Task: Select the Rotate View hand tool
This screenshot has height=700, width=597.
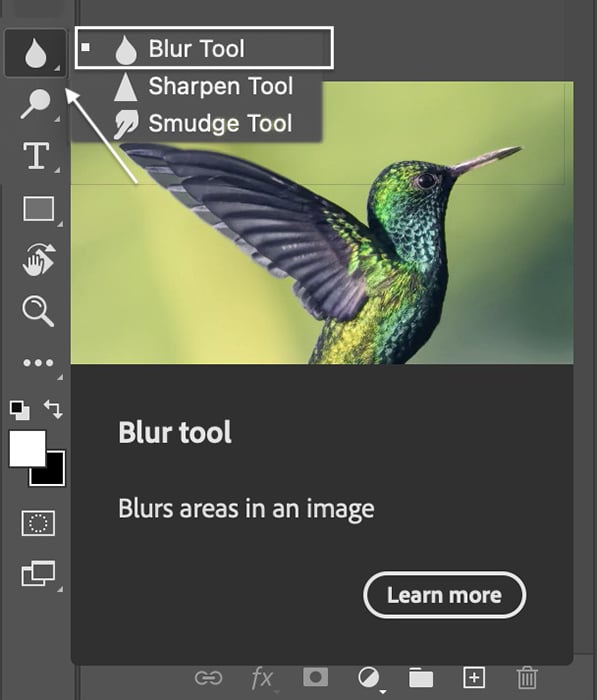Action: pyautogui.click(x=38, y=259)
